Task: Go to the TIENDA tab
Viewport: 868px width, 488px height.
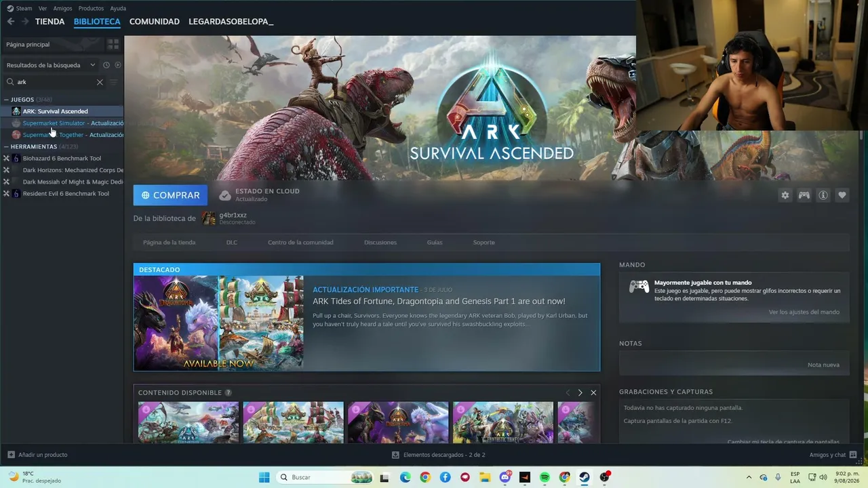Action: coord(50,22)
